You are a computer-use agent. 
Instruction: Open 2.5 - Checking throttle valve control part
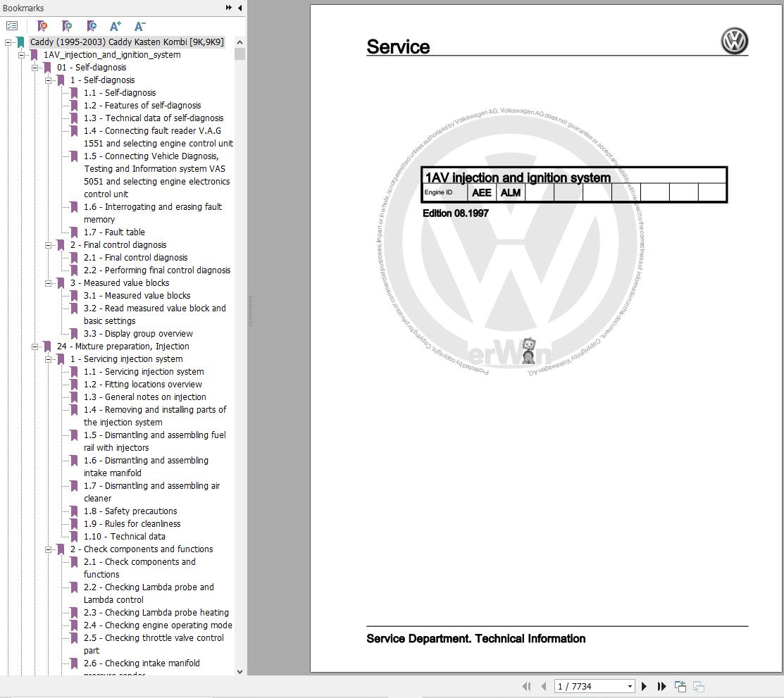click(154, 644)
